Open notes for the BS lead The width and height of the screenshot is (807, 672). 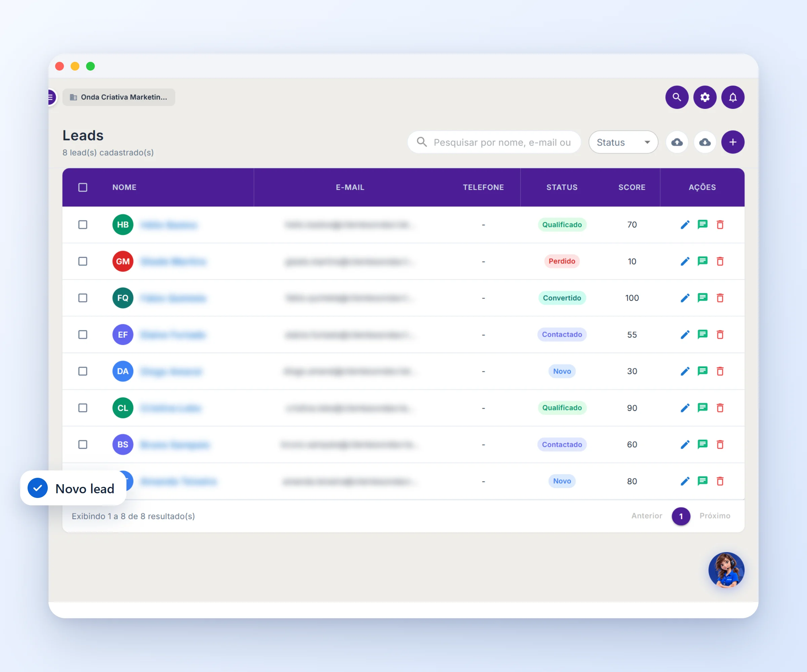702,444
